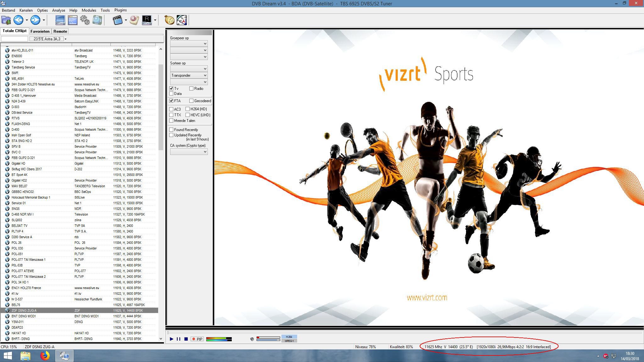Click channel list scrollbar down arrow

click(x=161, y=339)
